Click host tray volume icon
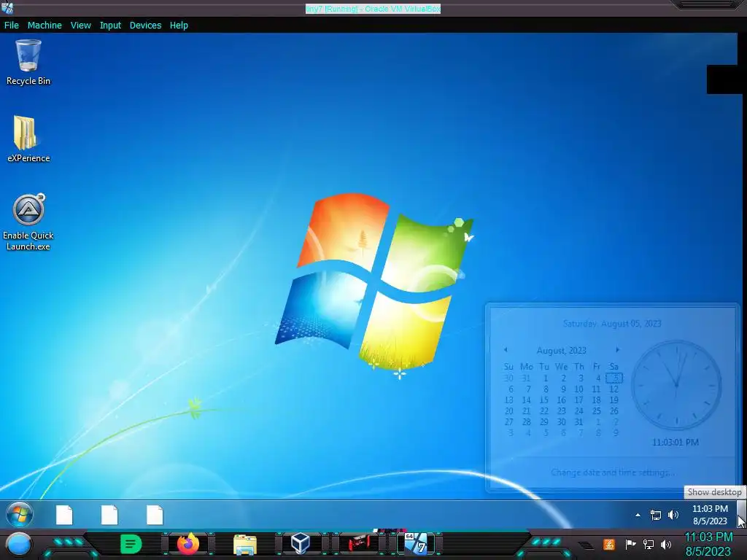This screenshot has height=560, width=747. coord(666,544)
